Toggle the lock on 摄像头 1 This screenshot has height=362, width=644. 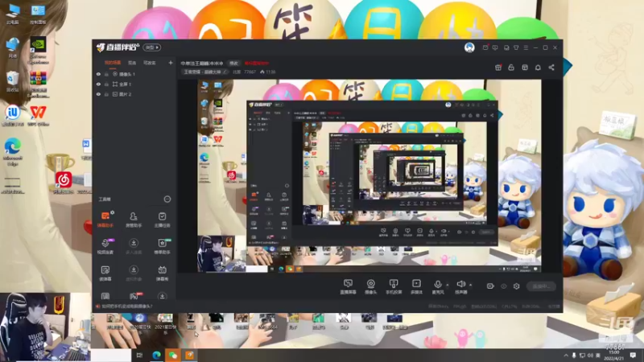pos(106,74)
